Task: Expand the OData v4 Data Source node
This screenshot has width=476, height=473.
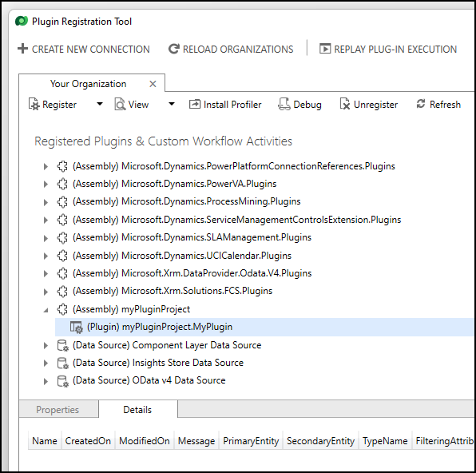Action: coord(46,381)
